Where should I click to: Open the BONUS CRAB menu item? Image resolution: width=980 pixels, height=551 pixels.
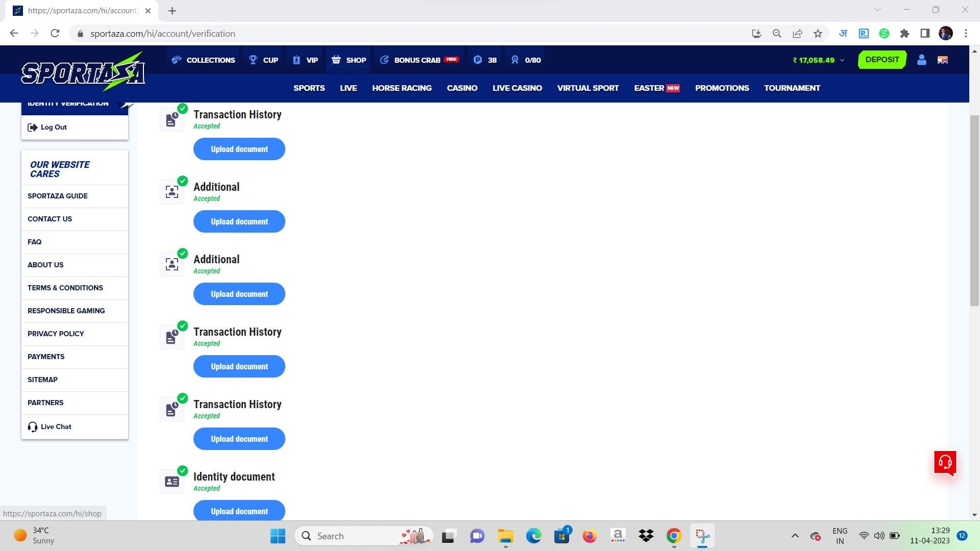tap(419, 60)
